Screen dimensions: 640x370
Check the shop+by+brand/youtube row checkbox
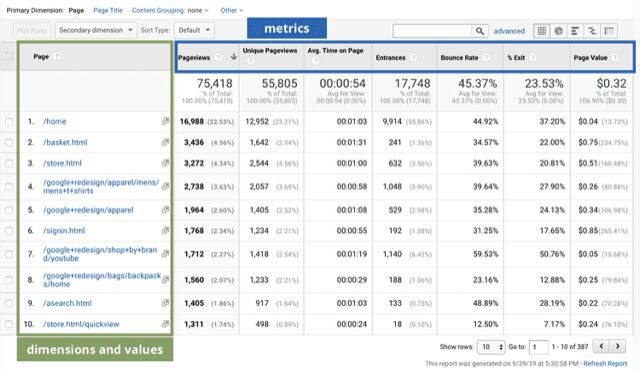(9, 254)
